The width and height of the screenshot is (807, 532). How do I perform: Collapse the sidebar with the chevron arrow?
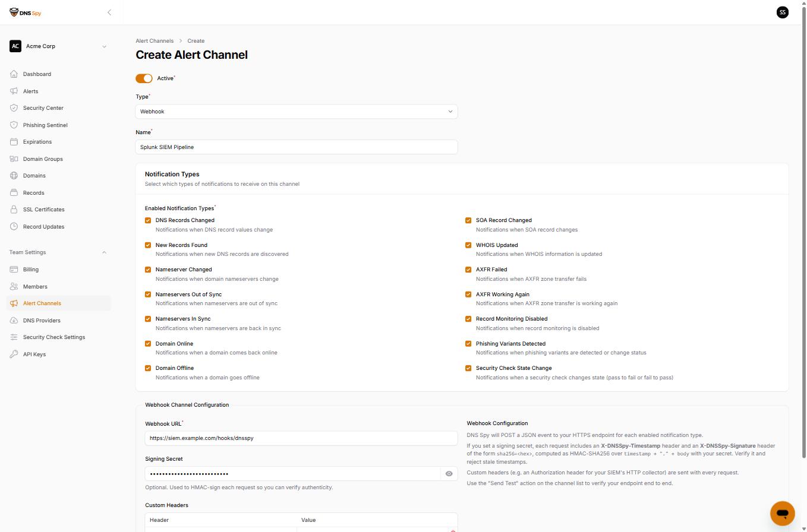(109, 12)
